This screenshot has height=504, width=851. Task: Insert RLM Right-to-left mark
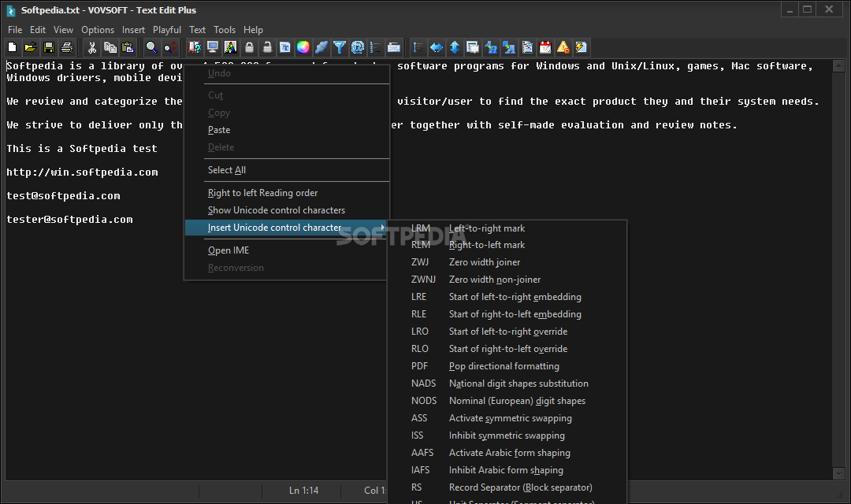click(507, 245)
